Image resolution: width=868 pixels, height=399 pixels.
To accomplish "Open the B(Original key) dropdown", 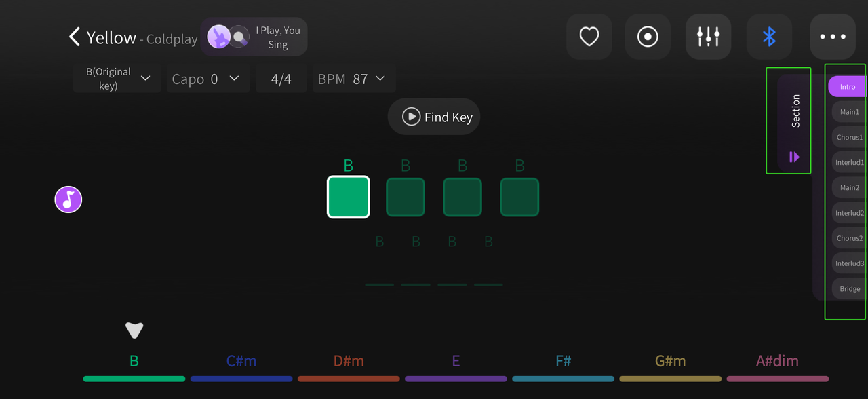I will pyautogui.click(x=117, y=79).
